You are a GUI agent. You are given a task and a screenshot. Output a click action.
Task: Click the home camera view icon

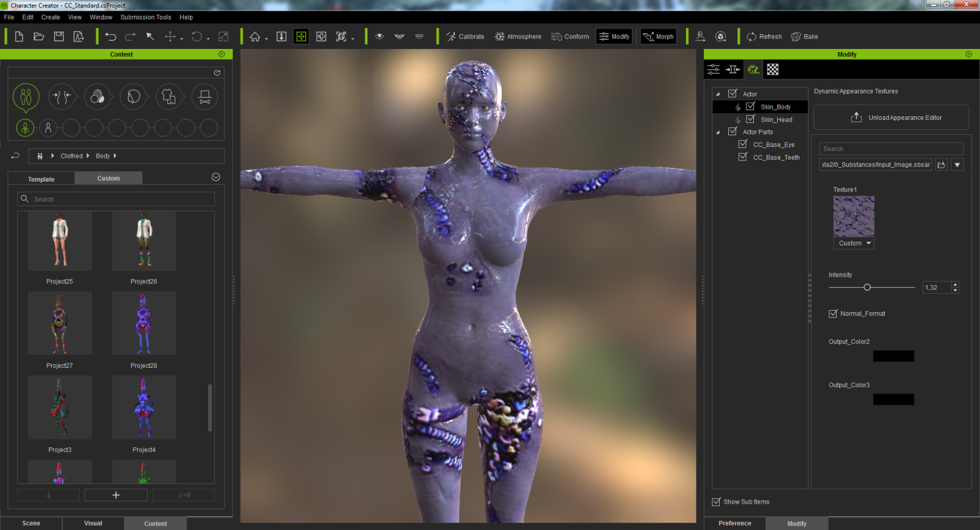click(x=255, y=37)
